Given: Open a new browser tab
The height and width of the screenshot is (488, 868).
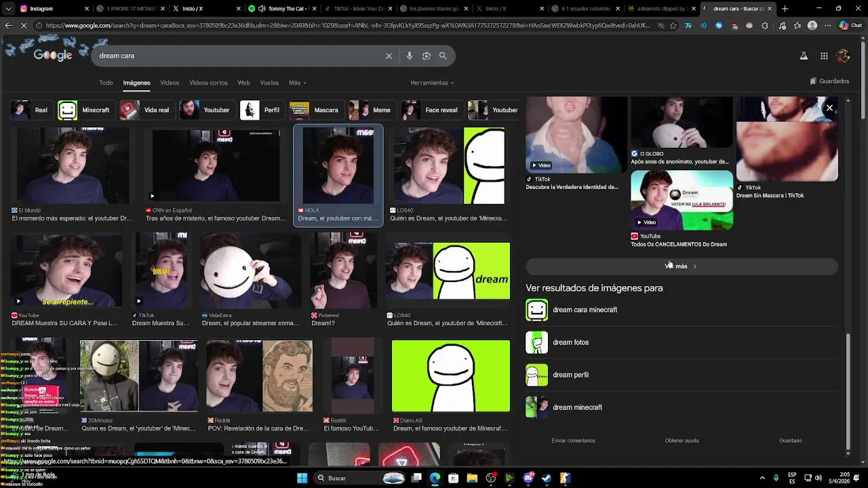Looking at the screenshot, I should [785, 9].
